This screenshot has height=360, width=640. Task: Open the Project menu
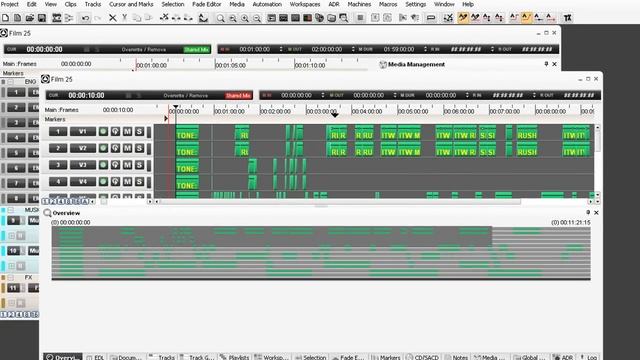pyautogui.click(x=9, y=4)
